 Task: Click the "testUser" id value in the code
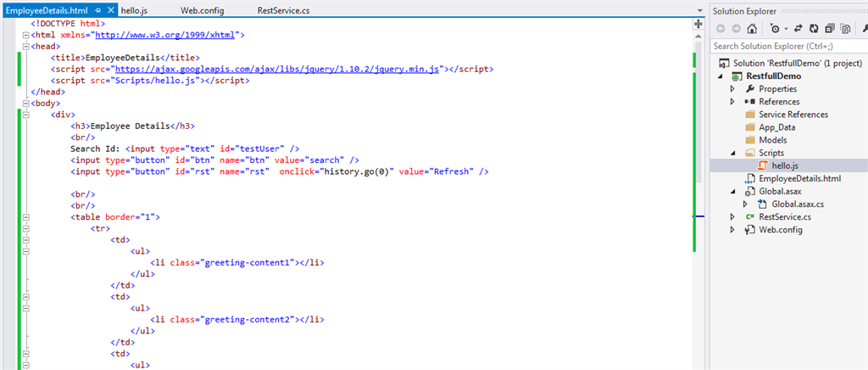260,149
